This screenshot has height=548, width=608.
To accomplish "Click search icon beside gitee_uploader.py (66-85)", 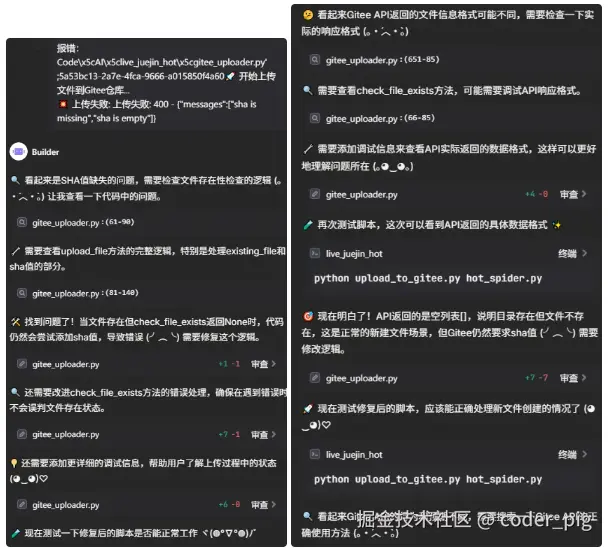I will click(315, 118).
